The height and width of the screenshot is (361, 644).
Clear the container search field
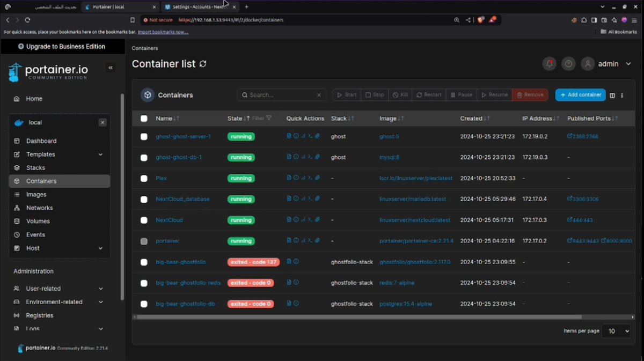[319, 95]
